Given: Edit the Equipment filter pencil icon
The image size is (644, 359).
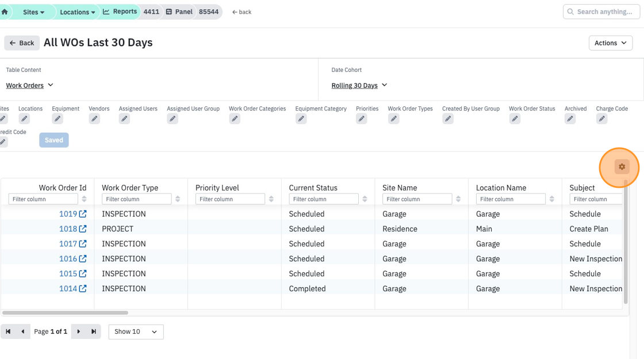Looking at the screenshot, I should [57, 119].
